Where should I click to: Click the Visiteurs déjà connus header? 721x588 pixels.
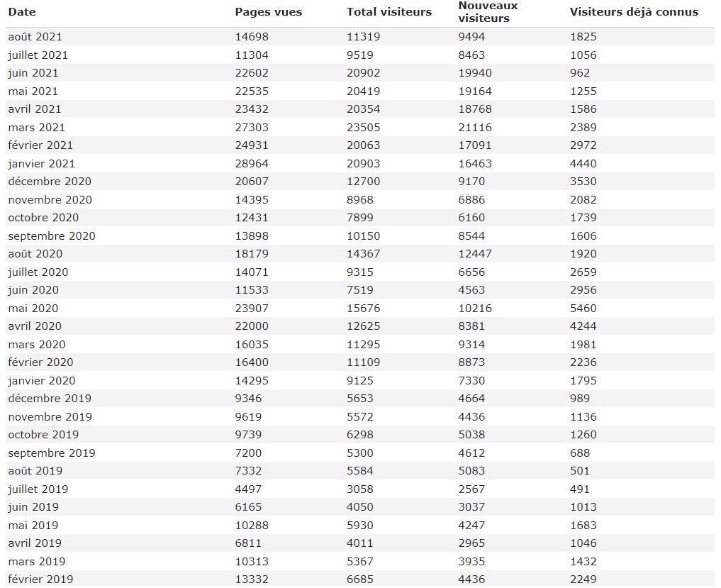(634, 12)
